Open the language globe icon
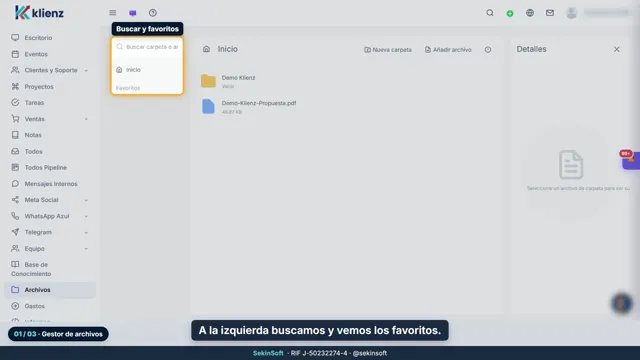 [x=530, y=13]
